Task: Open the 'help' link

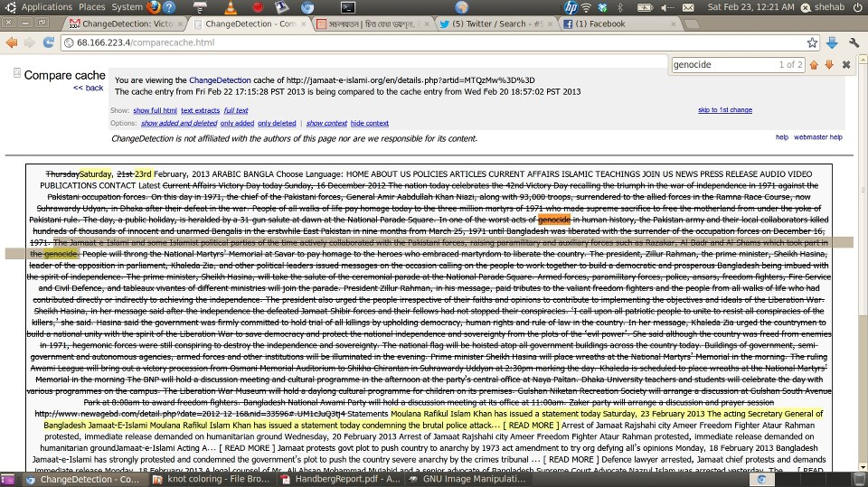Action: (x=781, y=137)
